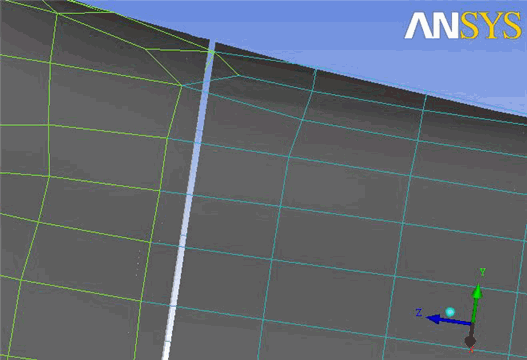Click the cyan isometric view ball on the triad
This screenshot has width=527, height=360.
(x=450, y=312)
